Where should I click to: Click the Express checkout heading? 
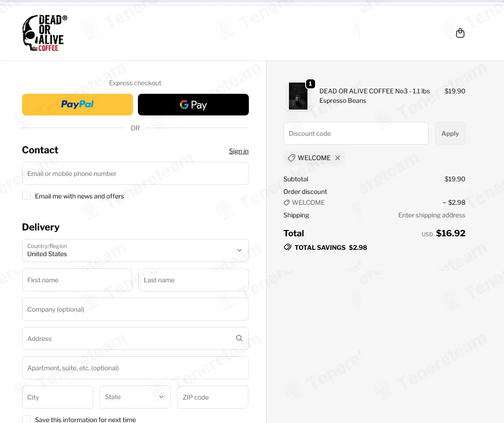point(135,83)
